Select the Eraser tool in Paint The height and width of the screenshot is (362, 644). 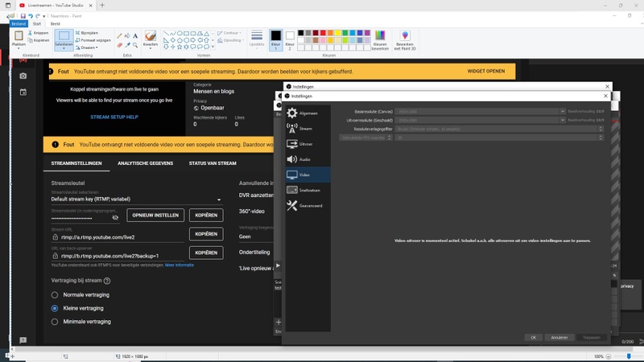[119, 45]
